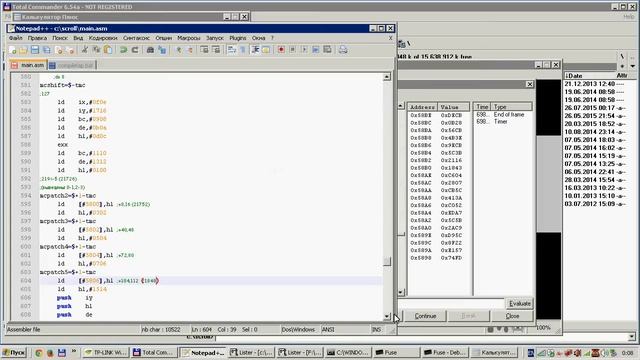Click the Zoom Out toolbar icon
The height and width of the screenshot is (360, 640).
[x=190, y=50]
